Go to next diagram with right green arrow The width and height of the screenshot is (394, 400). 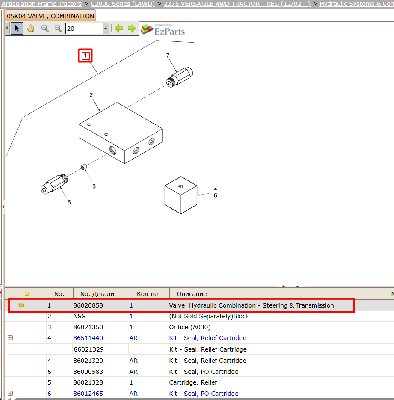(132, 28)
